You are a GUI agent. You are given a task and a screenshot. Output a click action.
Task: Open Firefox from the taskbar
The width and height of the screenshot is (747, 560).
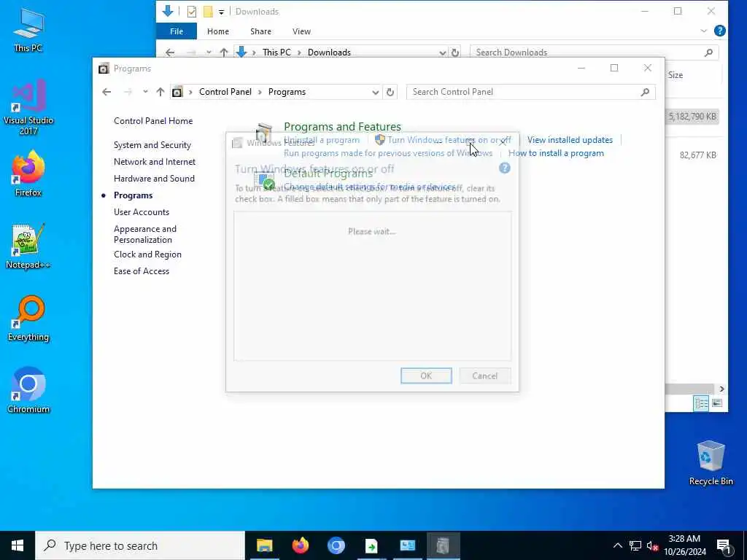[300, 545]
